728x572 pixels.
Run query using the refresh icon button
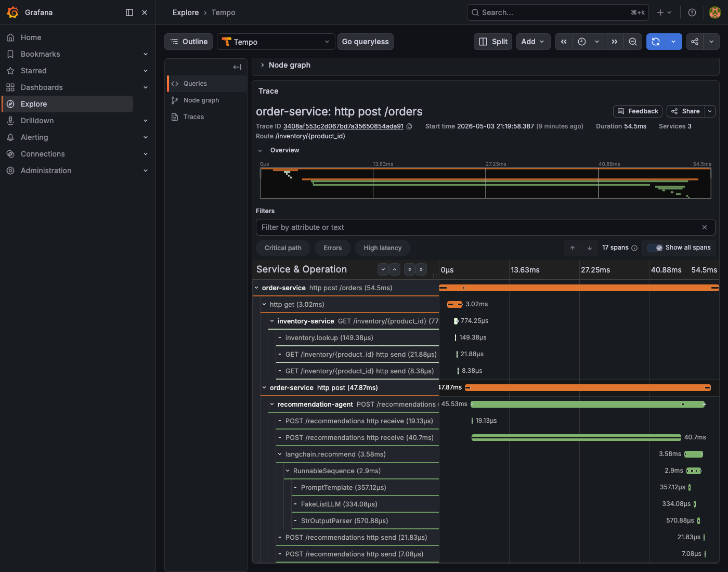pos(656,42)
